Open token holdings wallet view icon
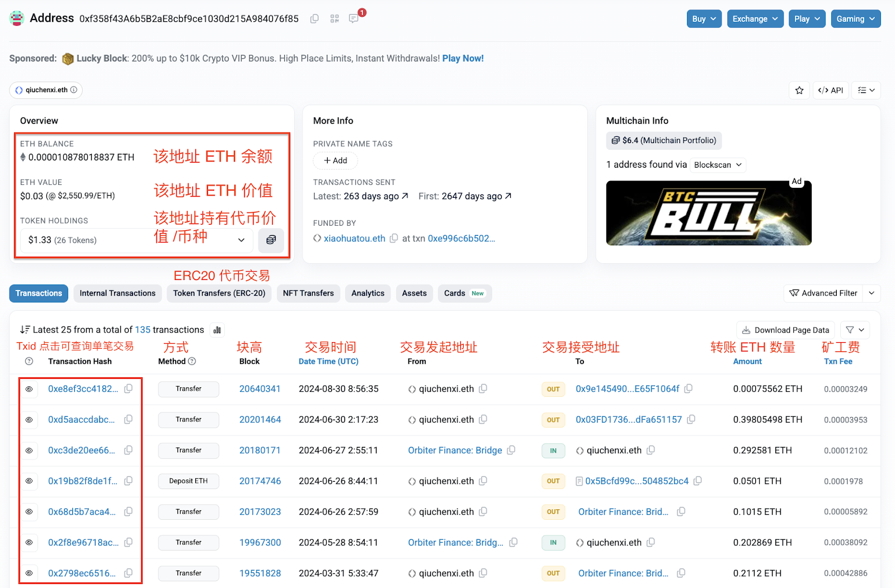 (x=271, y=240)
